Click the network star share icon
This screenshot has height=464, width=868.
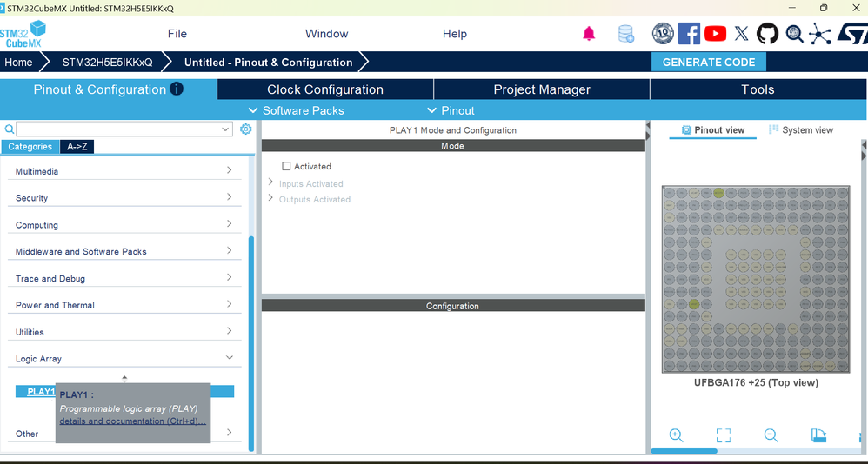820,34
